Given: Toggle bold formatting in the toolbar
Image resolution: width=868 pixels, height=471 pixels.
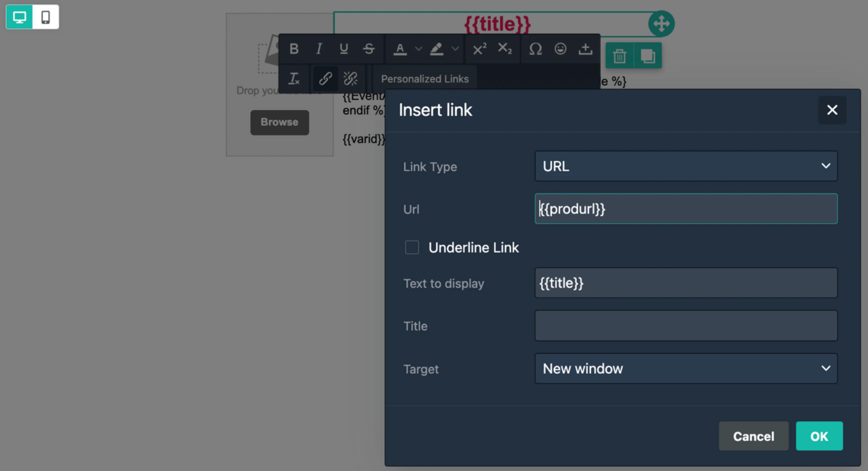Looking at the screenshot, I should click(x=294, y=49).
